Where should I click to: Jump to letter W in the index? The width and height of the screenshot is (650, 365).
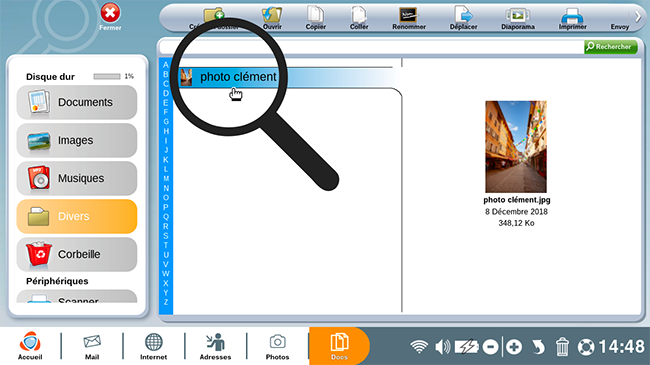(x=166, y=274)
